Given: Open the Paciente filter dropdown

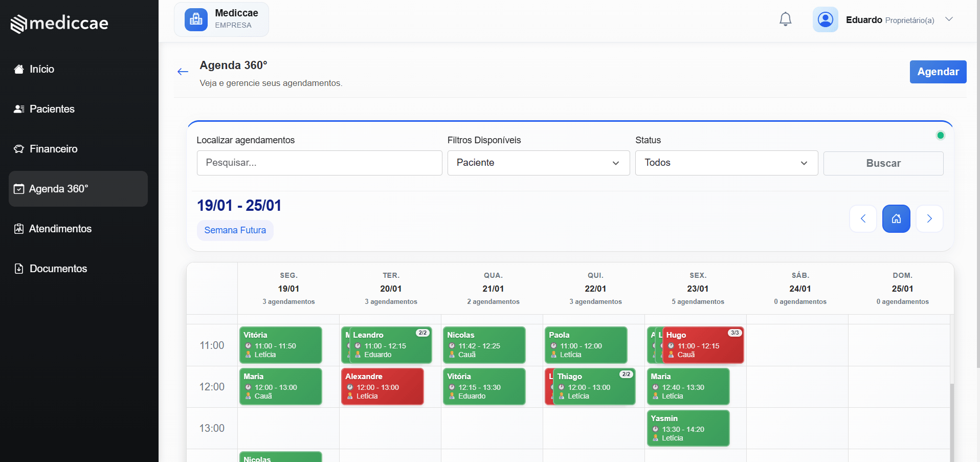Looking at the screenshot, I should [x=538, y=163].
